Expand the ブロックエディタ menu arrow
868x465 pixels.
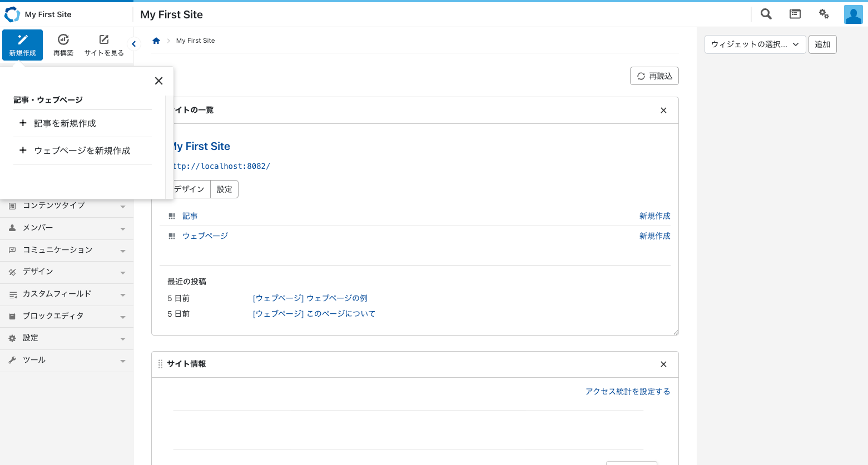coord(123,317)
